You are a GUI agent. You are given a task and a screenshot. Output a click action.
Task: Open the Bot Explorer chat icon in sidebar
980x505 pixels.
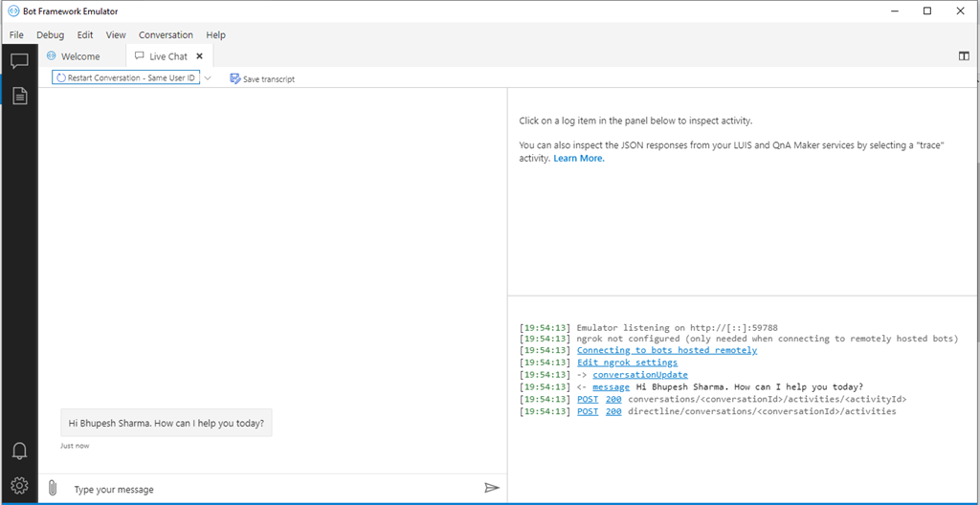point(19,60)
